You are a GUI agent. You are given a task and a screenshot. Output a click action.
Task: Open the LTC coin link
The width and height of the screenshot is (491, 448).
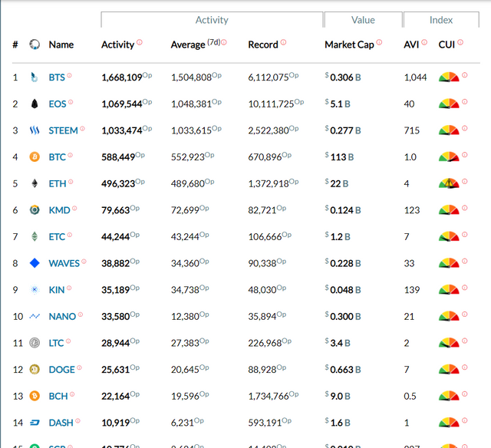(56, 343)
